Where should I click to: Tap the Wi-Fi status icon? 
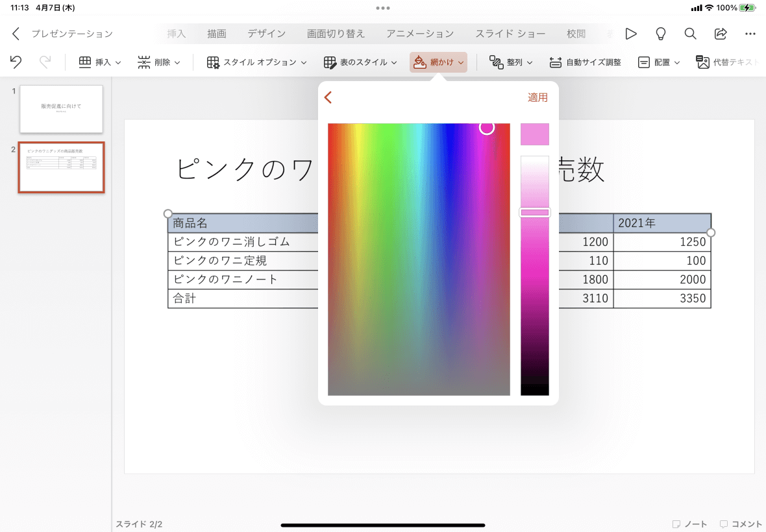point(710,8)
